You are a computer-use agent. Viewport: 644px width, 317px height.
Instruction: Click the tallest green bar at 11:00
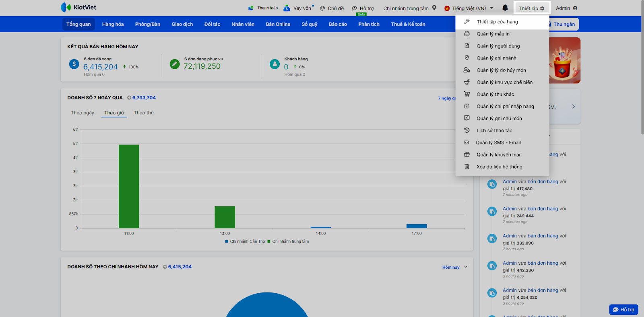[129, 186]
